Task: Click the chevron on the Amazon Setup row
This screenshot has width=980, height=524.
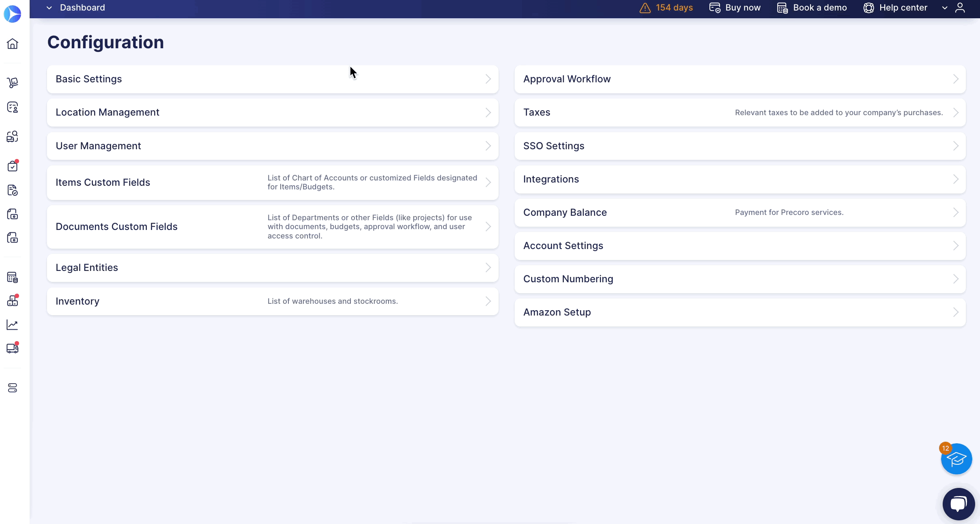Action: (x=956, y=312)
